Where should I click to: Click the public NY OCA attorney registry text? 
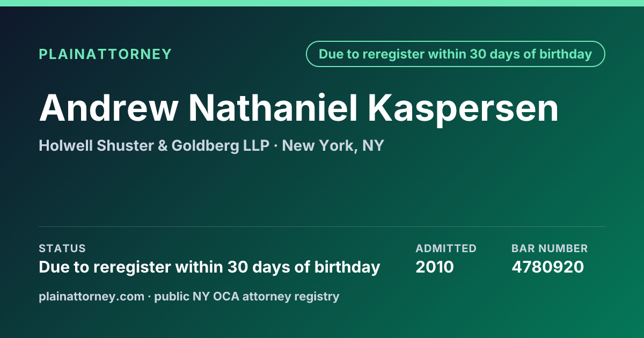coord(247,296)
